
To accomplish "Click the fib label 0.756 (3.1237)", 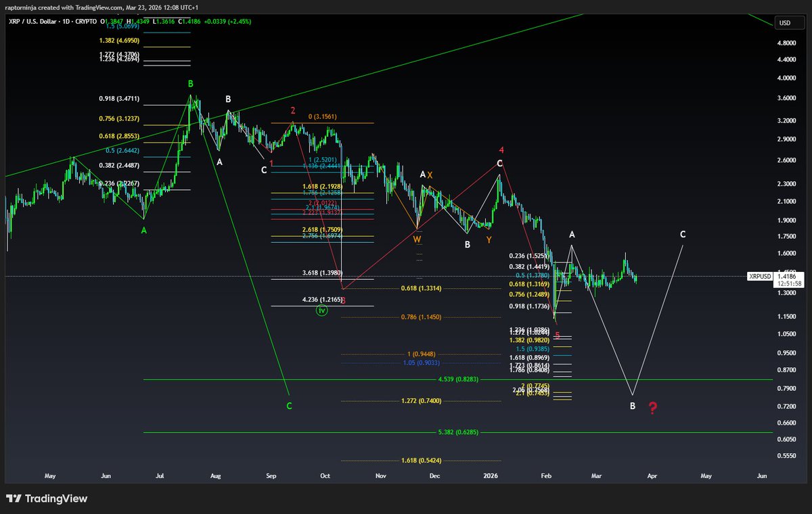I will [119, 118].
